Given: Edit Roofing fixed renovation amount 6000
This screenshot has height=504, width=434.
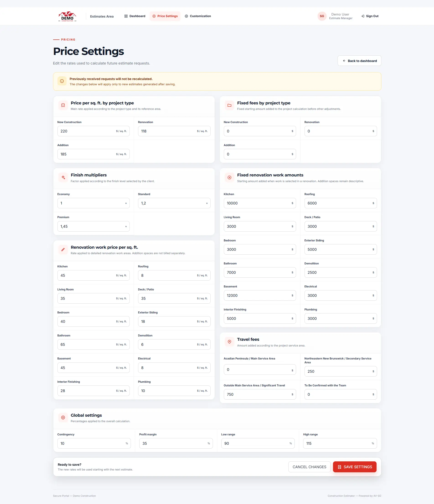Looking at the screenshot, I should tap(341, 203).
